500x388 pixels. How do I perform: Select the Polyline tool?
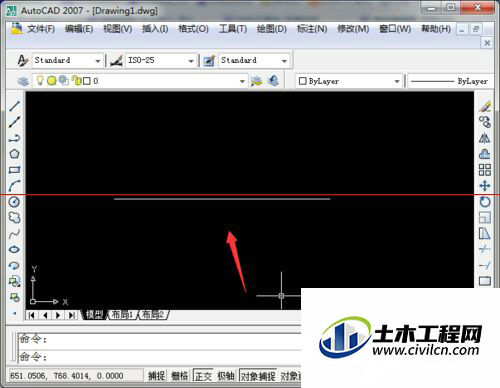coord(14,138)
